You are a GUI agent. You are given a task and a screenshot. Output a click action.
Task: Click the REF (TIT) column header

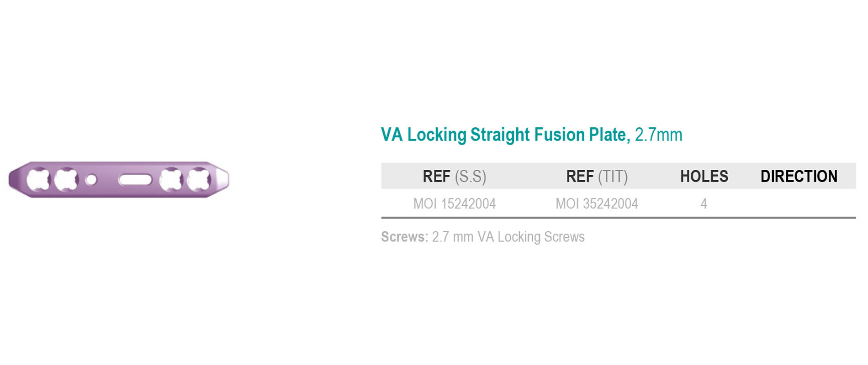tap(597, 176)
